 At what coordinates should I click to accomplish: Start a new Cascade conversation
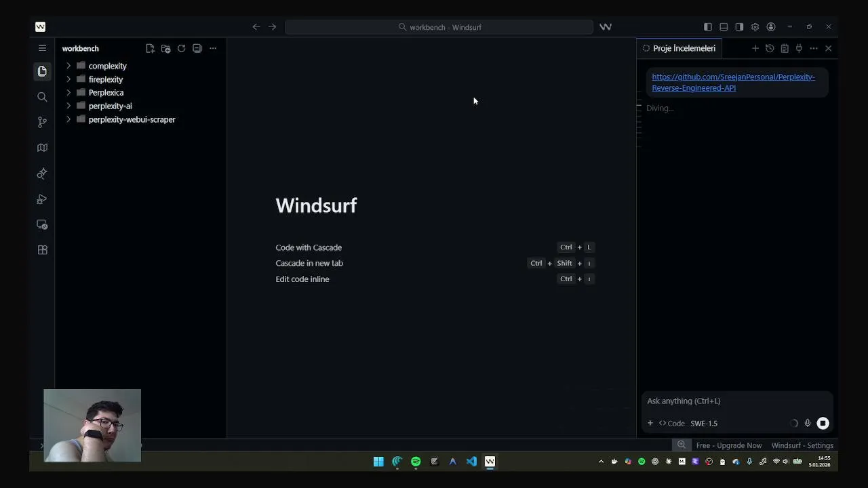click(x=755, y=48)
